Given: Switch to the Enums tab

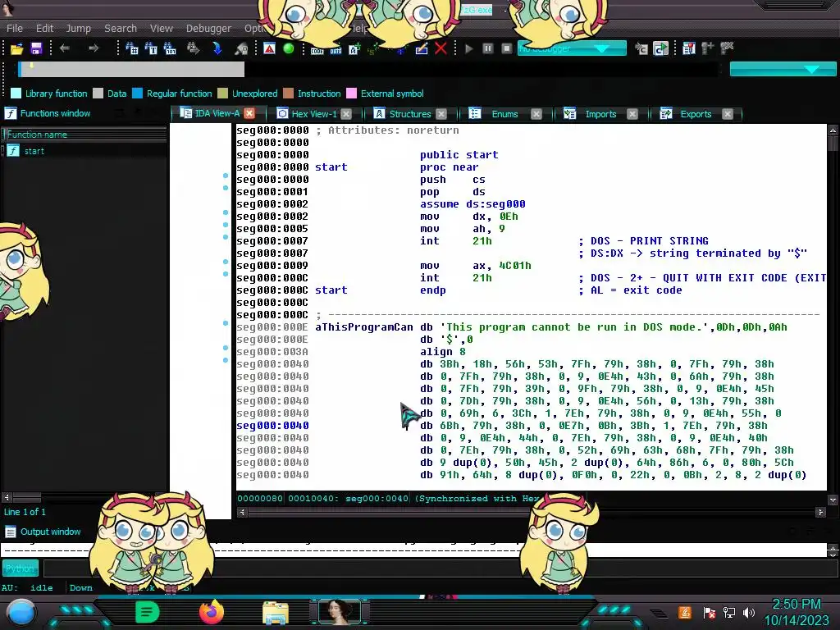Looking at the screenshot, I should click(x=504, y=113).
